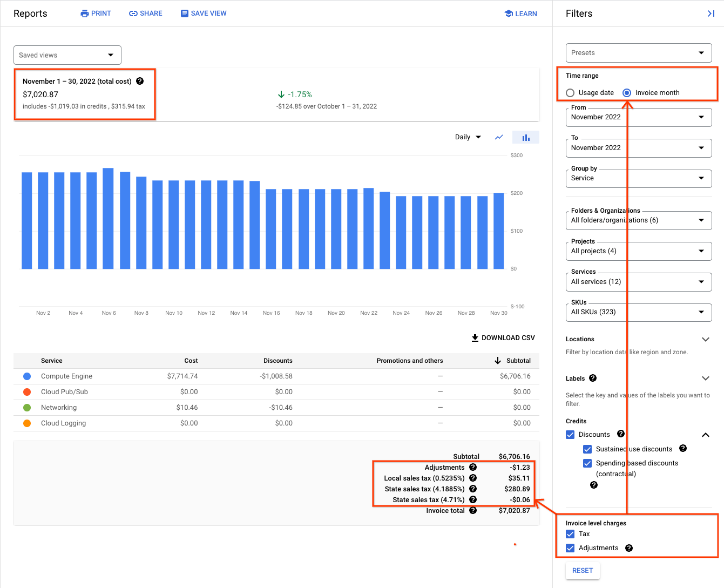Viewport: 724px width, 588px height.
Task: Collapse the Filters panel with the arrow icon
Action: pyautogui.click(x=711, y=13)
